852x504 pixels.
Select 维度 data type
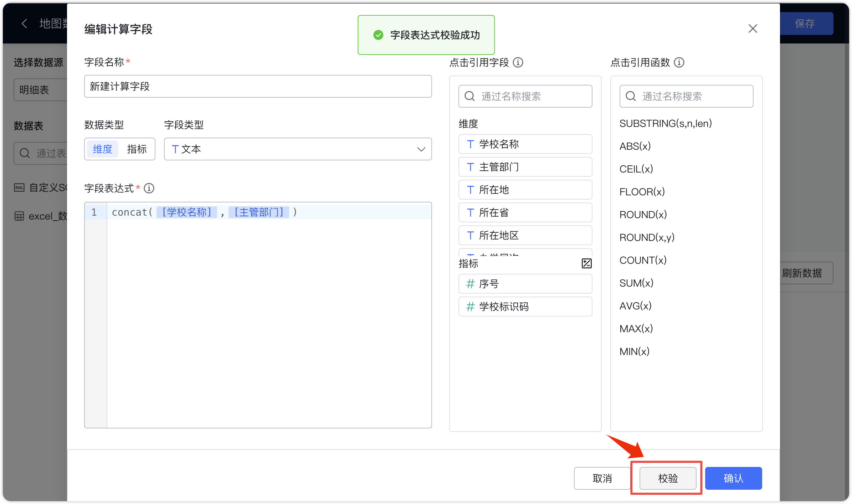pos(103,149)
